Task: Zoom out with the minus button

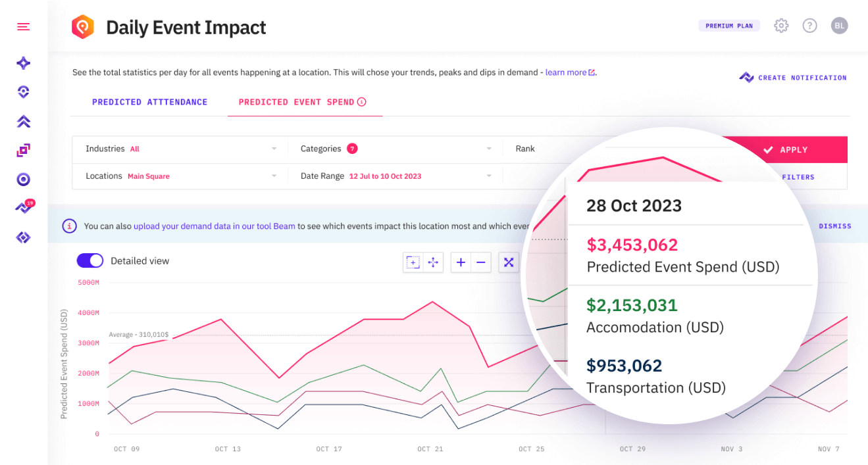Action: click(481, 262)
